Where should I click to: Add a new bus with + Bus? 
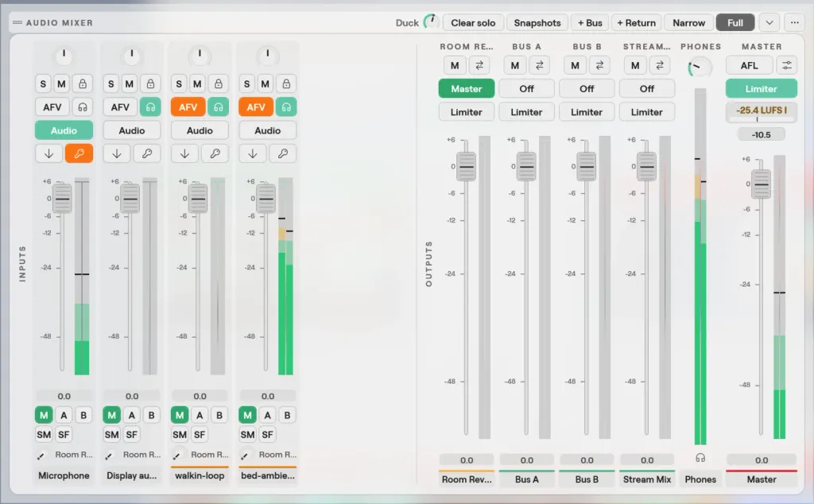(591, 23)
